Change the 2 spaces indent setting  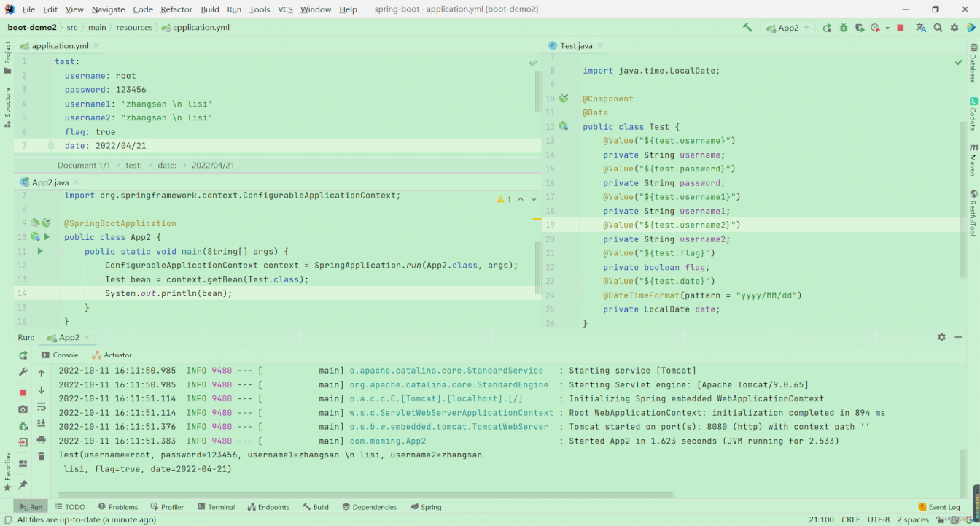pyautogui.click(x=913, y=519)
